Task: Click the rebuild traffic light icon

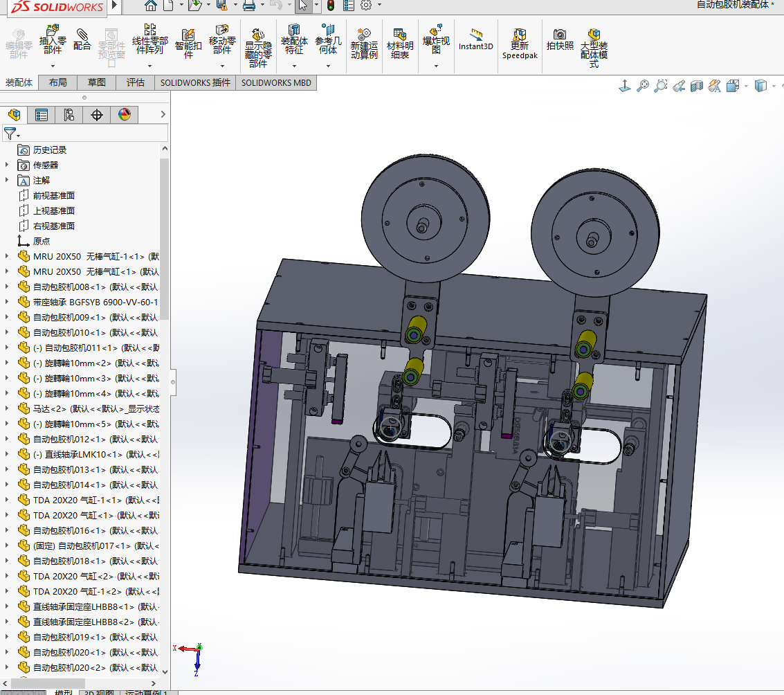Action: click(331, 6)
